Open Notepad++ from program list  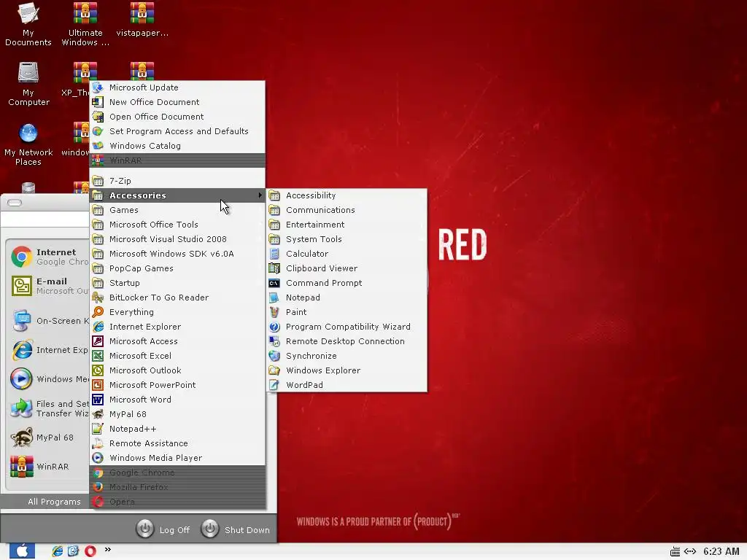(177, 429)
